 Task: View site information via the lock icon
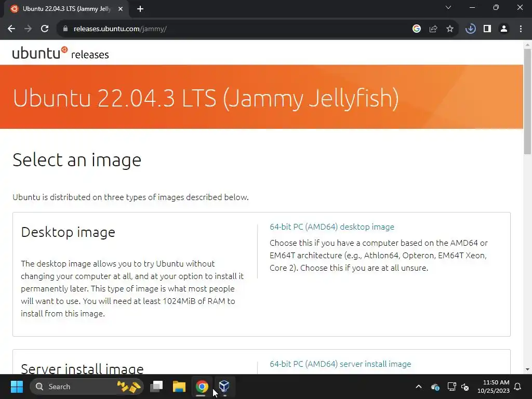tap(65, 29)
